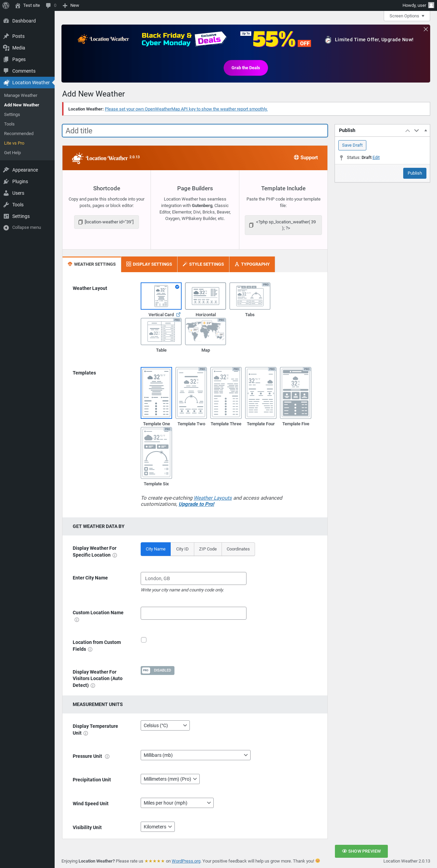This screenshot has width=437, height=868.
Task: Select the Template Three thumbnail
Action: pos(226,393)
